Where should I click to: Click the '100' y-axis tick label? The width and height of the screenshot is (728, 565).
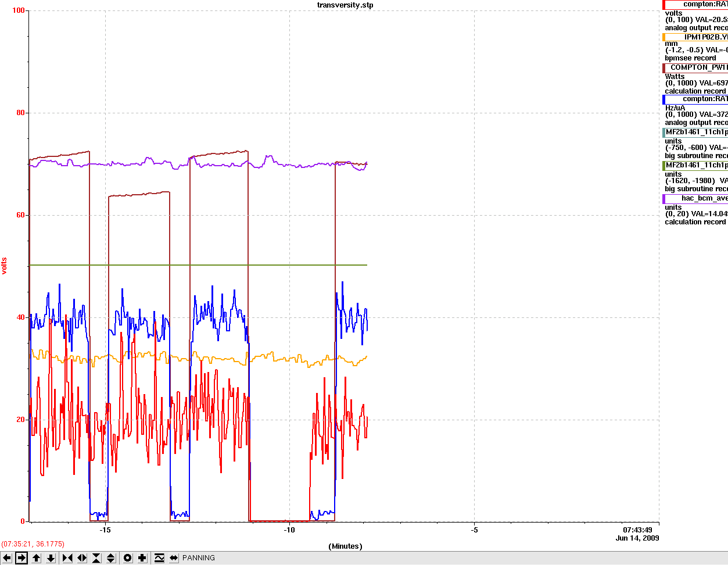18,10
